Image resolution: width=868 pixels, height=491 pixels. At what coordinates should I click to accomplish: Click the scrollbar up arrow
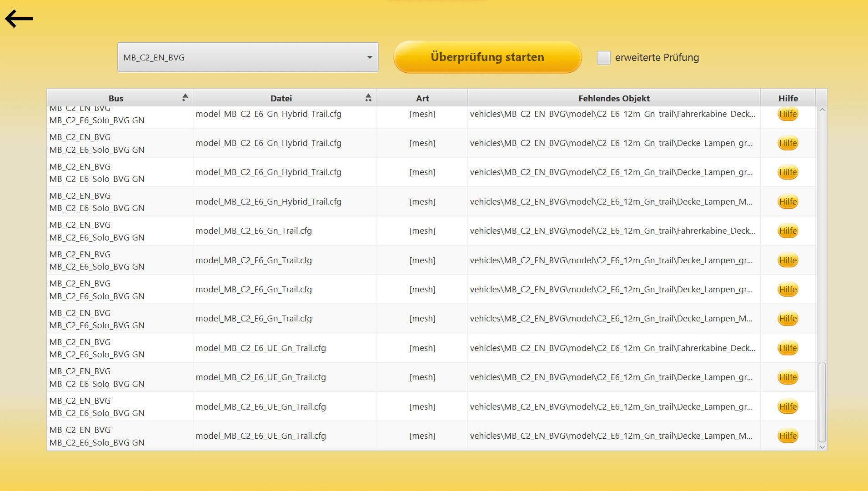coord(822,110)
